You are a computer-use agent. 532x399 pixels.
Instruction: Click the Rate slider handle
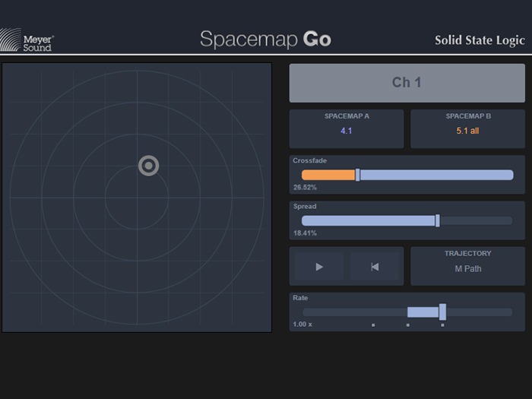[x=442, y=312]
